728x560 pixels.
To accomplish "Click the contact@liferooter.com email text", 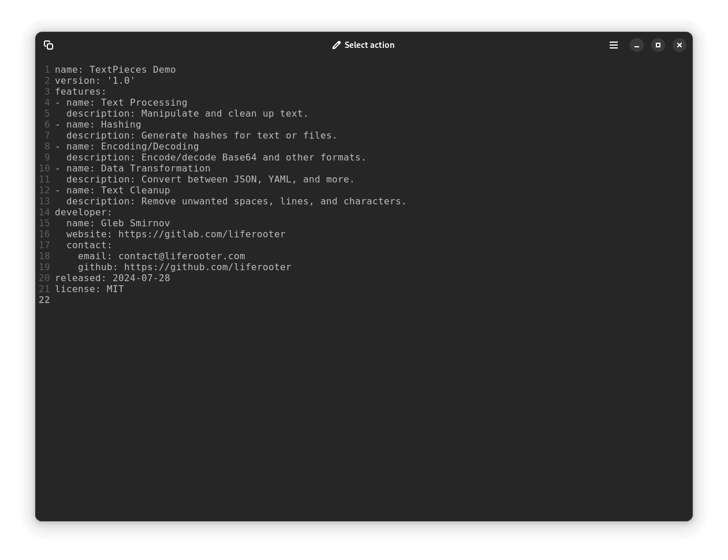I will pos(181,256).
